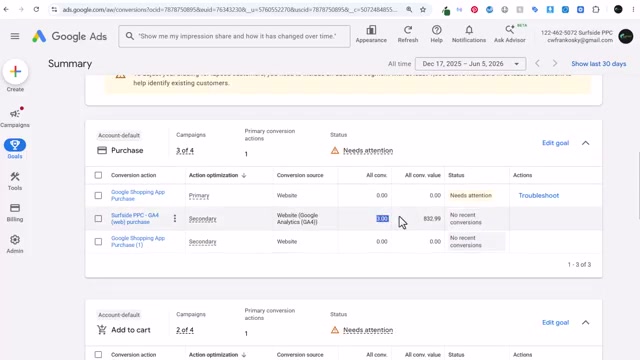This screenshot has width=640, height=360.
Task: Click Conversion source header in Purchase table
Action: (x=300, y=175)
